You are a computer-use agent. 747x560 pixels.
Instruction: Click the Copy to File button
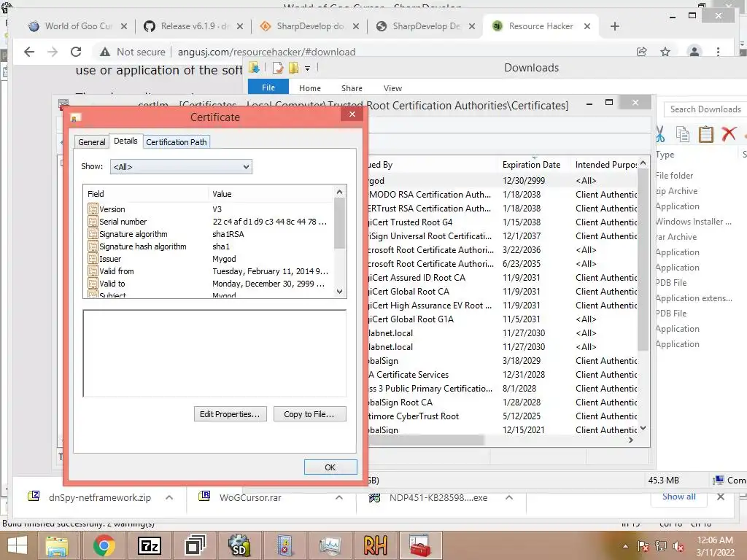click(309, 414)
